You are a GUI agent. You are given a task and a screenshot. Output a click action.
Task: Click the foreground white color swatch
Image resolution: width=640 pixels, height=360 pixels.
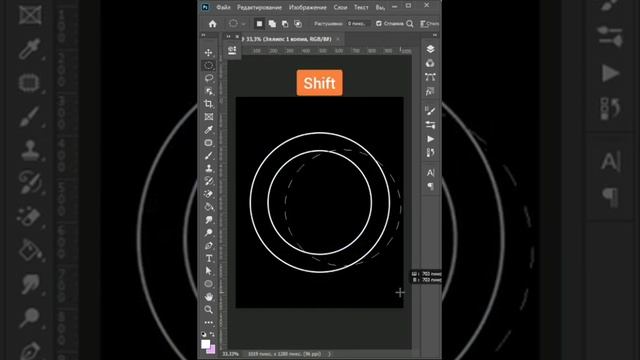206,344
